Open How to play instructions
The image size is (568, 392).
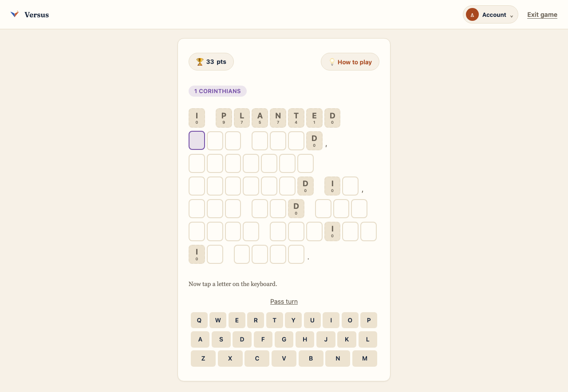tap(350, 62)
